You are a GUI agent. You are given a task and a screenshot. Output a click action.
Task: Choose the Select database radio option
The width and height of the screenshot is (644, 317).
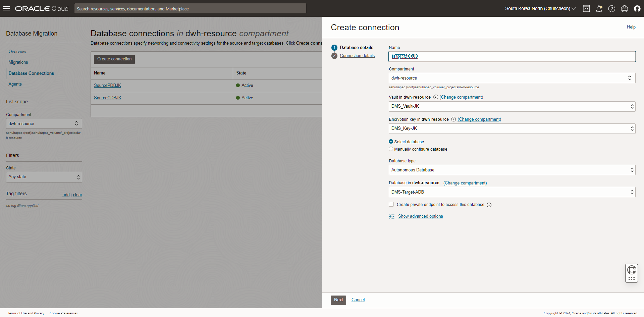point(391,142)
